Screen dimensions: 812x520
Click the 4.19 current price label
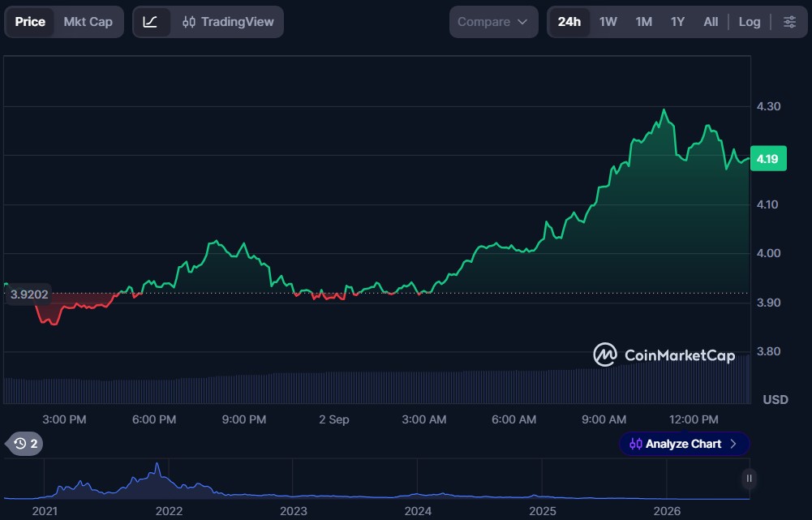[768, 159]
